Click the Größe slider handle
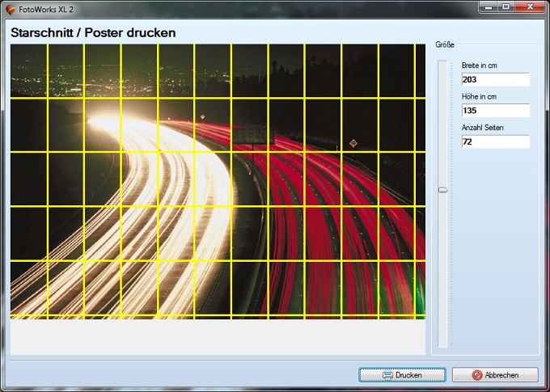550x392 pixels. click(442, 189)
